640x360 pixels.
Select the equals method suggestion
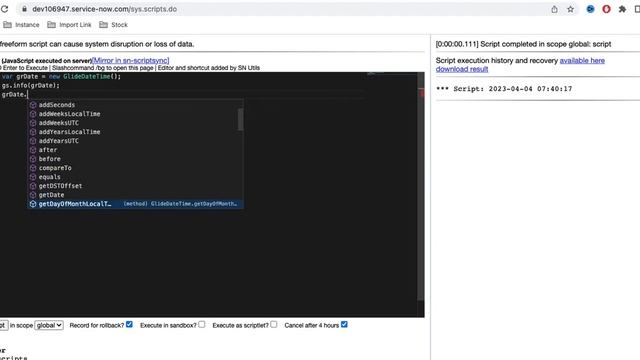point(136,177)
